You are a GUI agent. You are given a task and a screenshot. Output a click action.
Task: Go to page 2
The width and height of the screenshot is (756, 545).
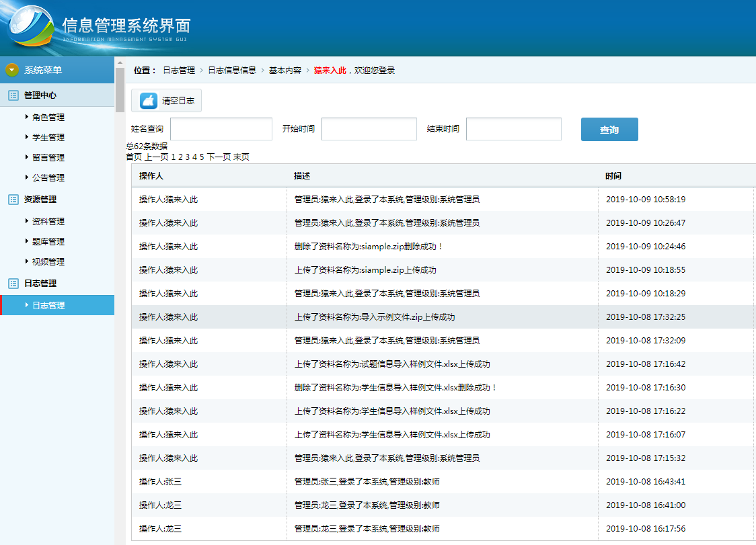click(180, 157)
